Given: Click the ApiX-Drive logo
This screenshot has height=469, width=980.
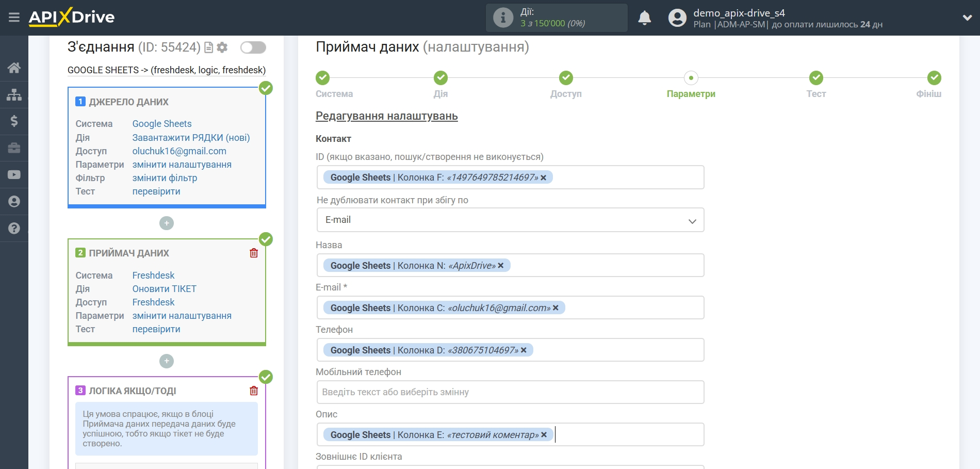Looking at the screenshot, I should (72, 17).
